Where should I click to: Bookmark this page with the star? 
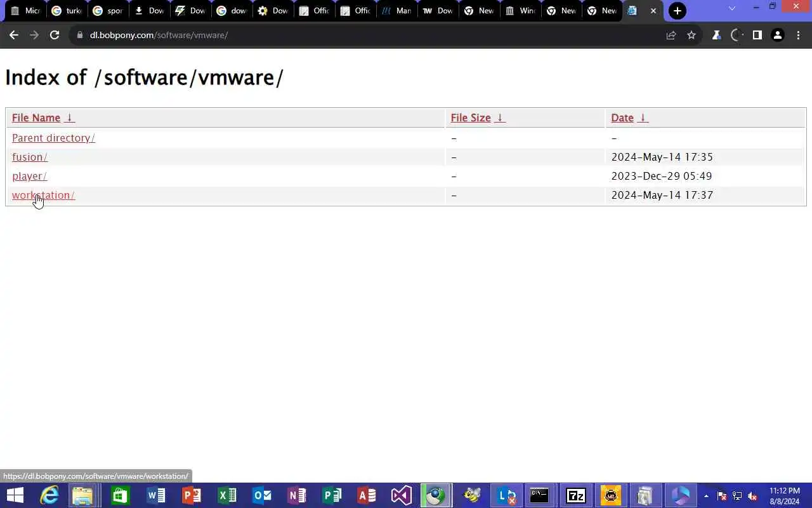pyautogui.click(x=691, y=35)
